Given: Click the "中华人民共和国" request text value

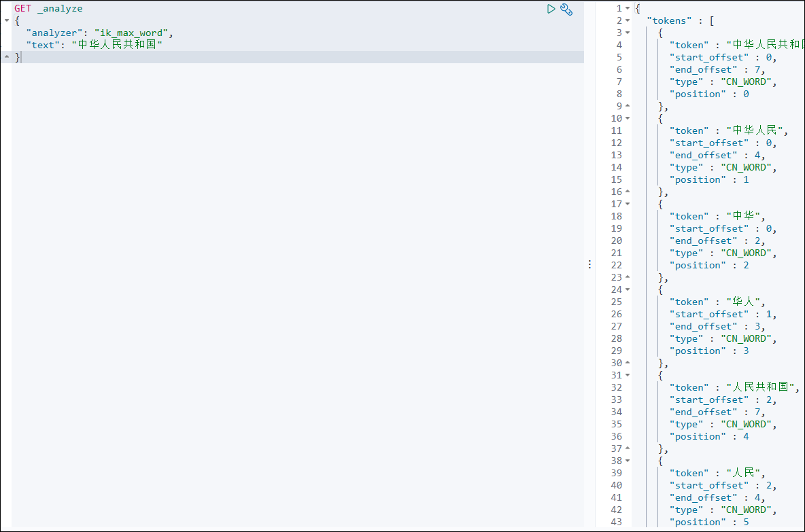Looking at the screenshot, I should tap(117, 45).
